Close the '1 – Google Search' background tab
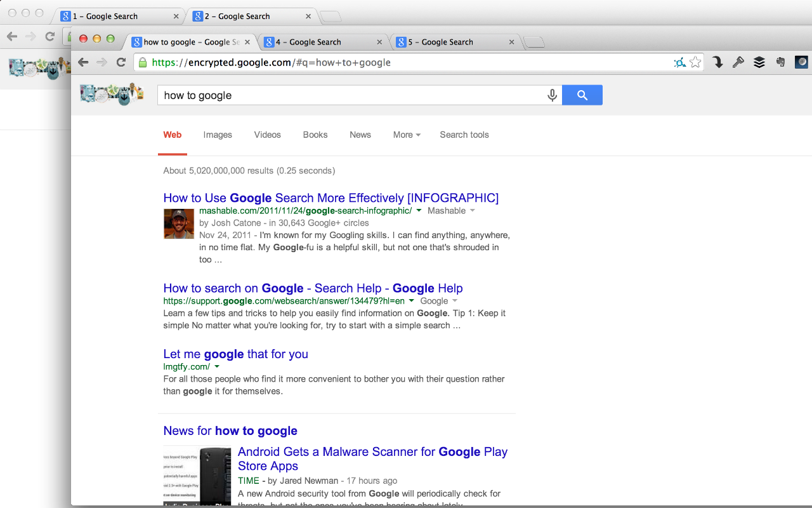This screenshot has width=812, height=508. (176, 17)
